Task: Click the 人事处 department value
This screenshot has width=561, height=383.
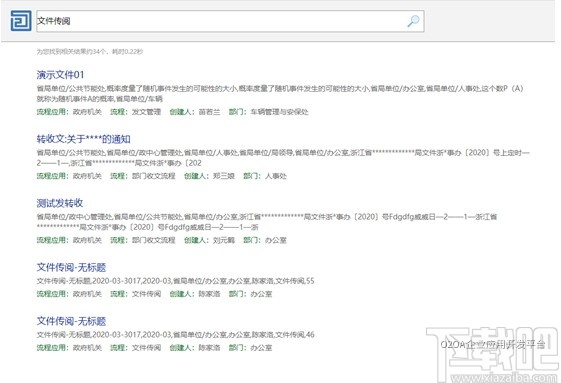Action: pos(276,176)
